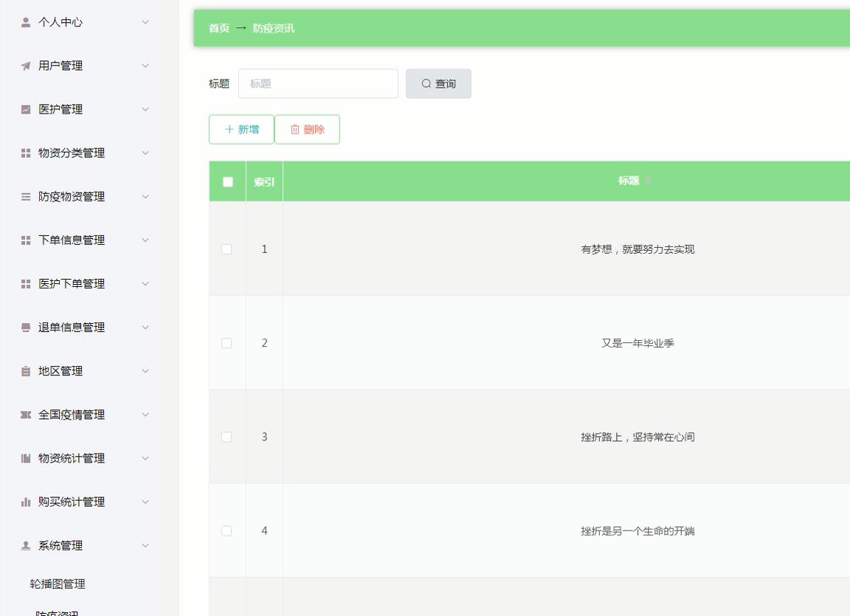Expand the 购买统计管理 chevron
This screenshot has width=850, height=616.
tap(145, 502)
